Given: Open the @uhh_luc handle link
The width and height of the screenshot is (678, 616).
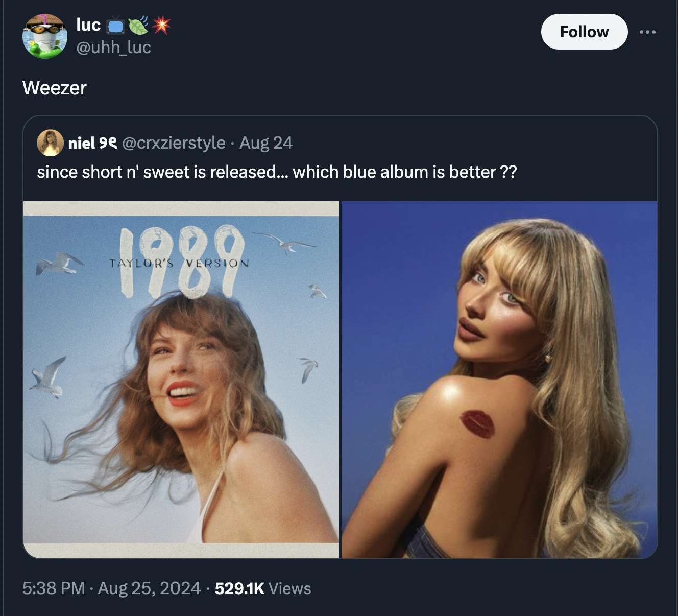Looking at the screenshot, I should tap(113, 48).
